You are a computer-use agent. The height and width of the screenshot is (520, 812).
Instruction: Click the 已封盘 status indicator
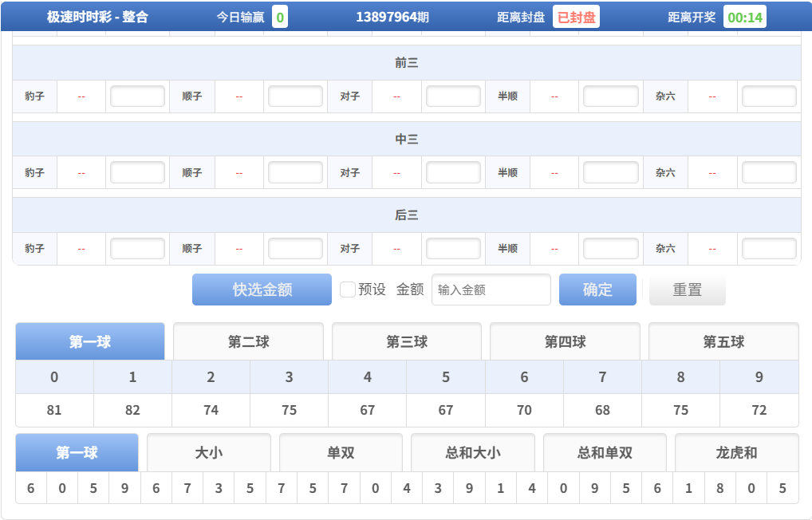[x=576, y=16]
